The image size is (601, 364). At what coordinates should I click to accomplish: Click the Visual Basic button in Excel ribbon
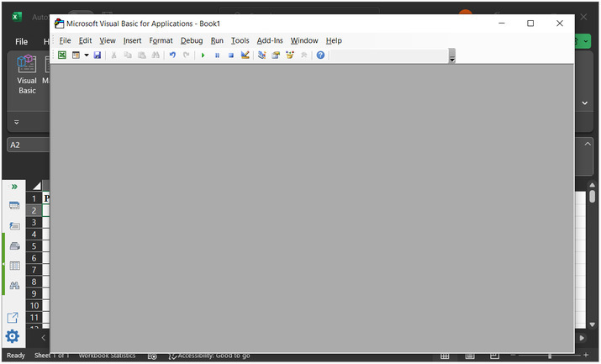(x=27, y=75)
